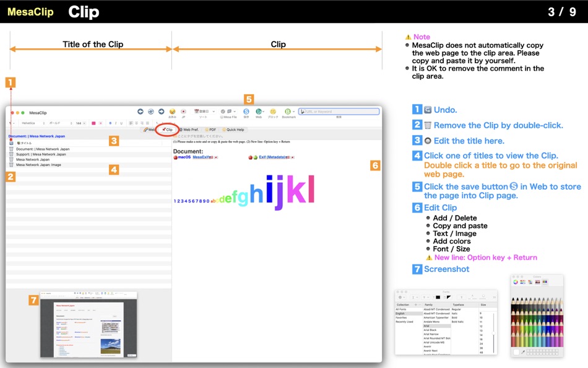Click the tag field placeholder above the clip
The width and height of the screenshot is (588, 368).
[200, 136]
